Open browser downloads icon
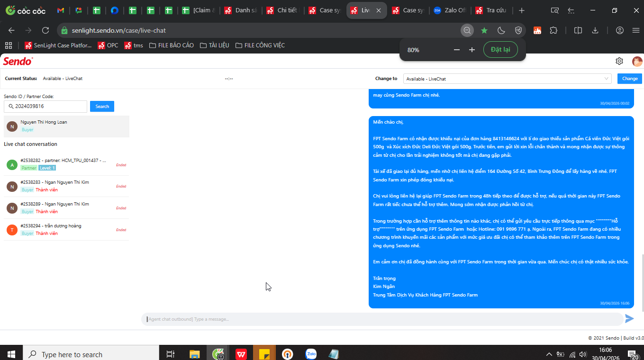The height and width of the screenshot is (360, 644). pos(595,30)
